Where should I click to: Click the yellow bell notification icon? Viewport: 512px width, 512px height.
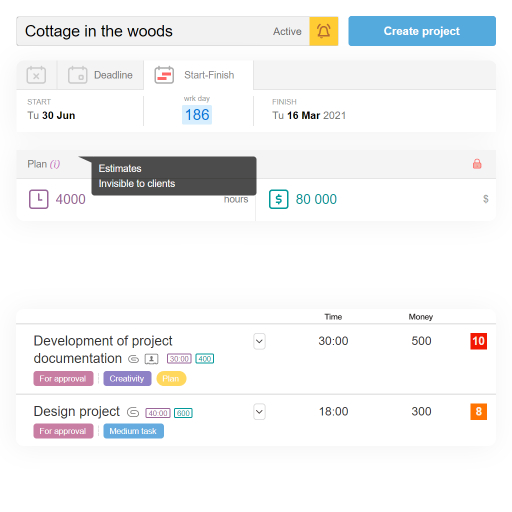(x=323, y=31)
